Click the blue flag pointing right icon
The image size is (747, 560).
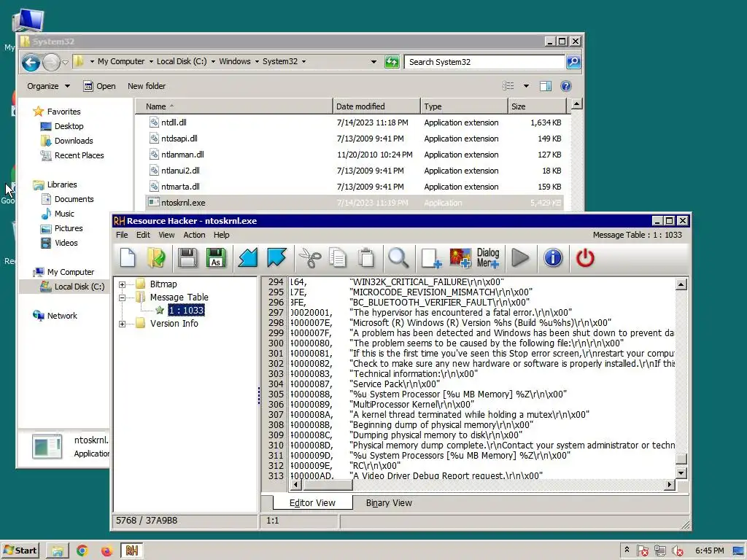[x=276, y=258]
